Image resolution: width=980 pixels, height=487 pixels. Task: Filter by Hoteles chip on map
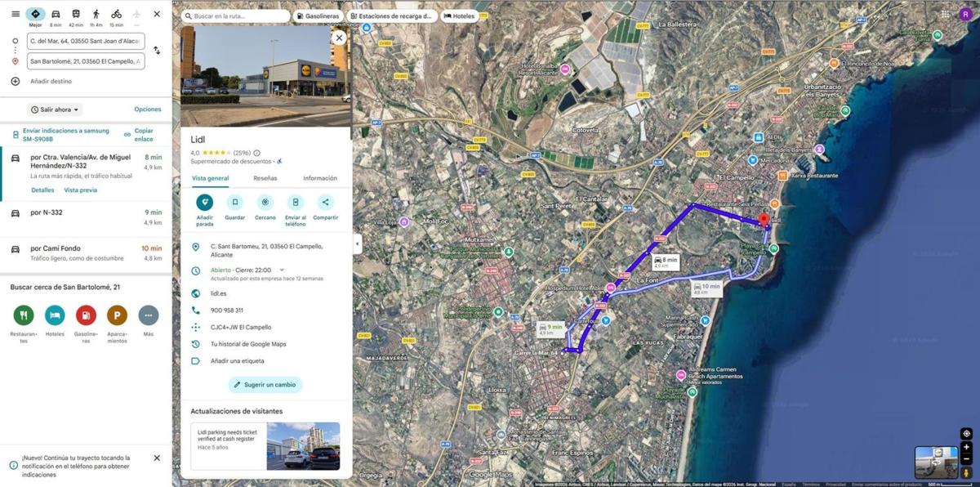(x=460, y=16)
